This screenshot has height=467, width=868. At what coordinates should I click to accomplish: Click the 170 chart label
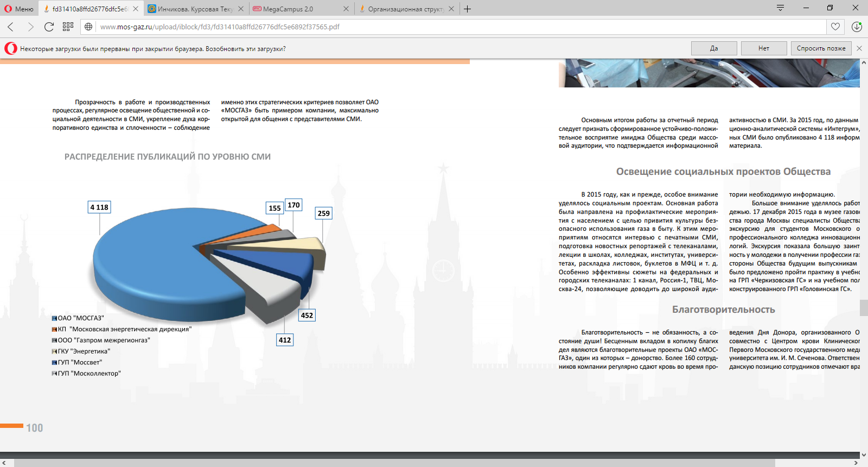point(293,205)
